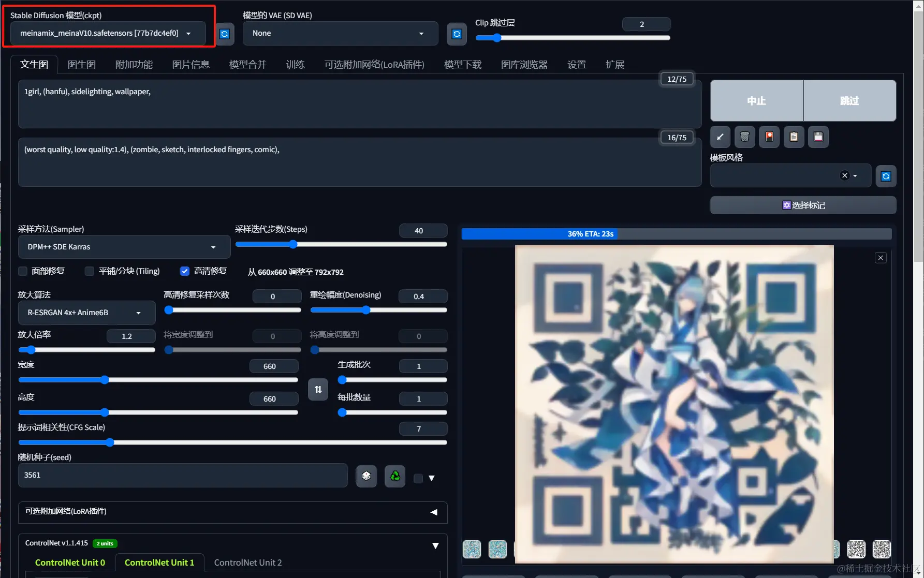Switch to the 图生图 tab
The height and width of the screenshot is (578, 924).
click(x=82, y=64)
